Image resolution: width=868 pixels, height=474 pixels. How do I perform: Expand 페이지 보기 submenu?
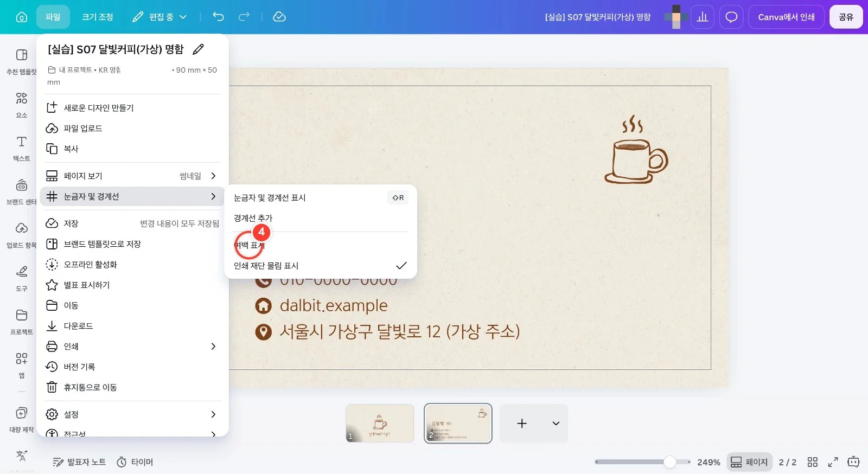pos(132,176)
